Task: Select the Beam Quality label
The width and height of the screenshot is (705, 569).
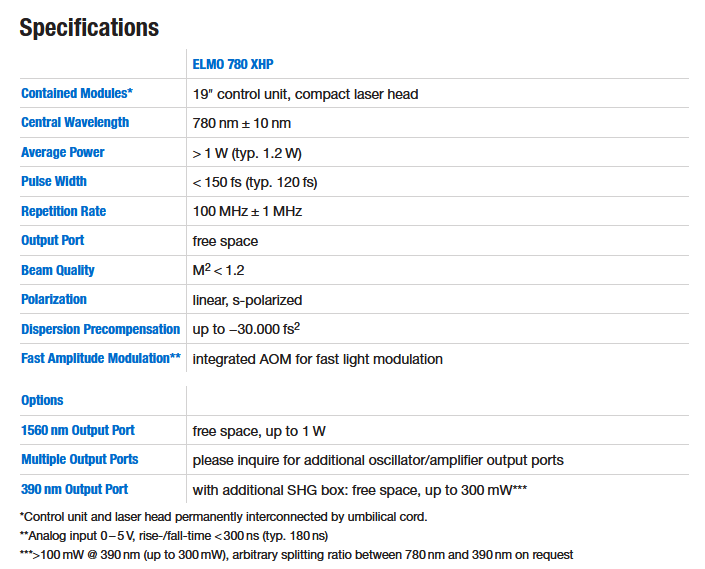Action: point(58,270)
